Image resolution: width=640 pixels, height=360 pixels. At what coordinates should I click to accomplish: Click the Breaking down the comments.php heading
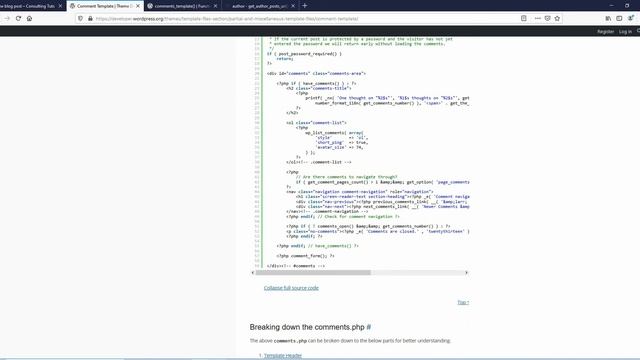click(x=307, y=327)
